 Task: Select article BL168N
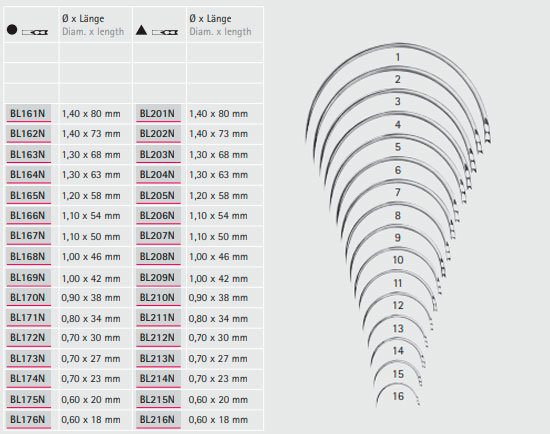coord(28,256)
